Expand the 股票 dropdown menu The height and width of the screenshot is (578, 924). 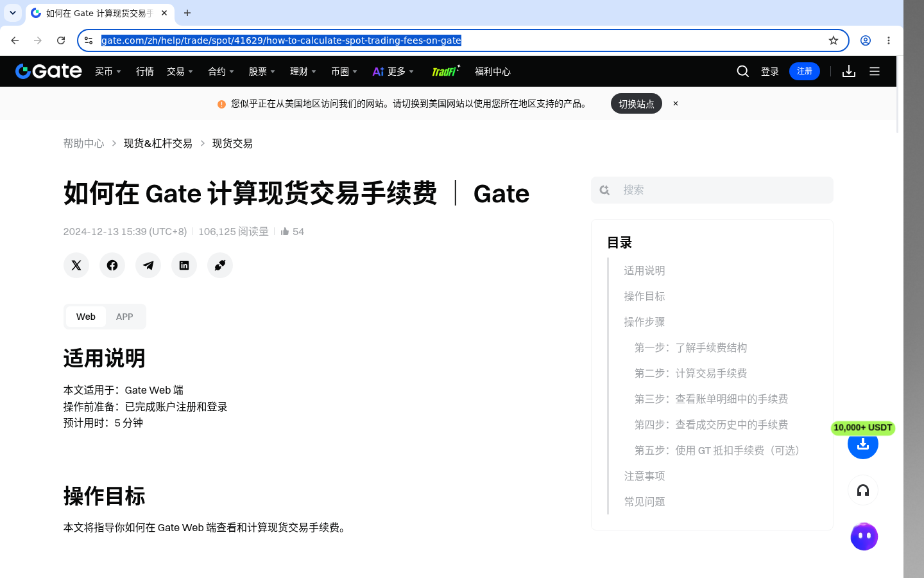coord(262,71)
